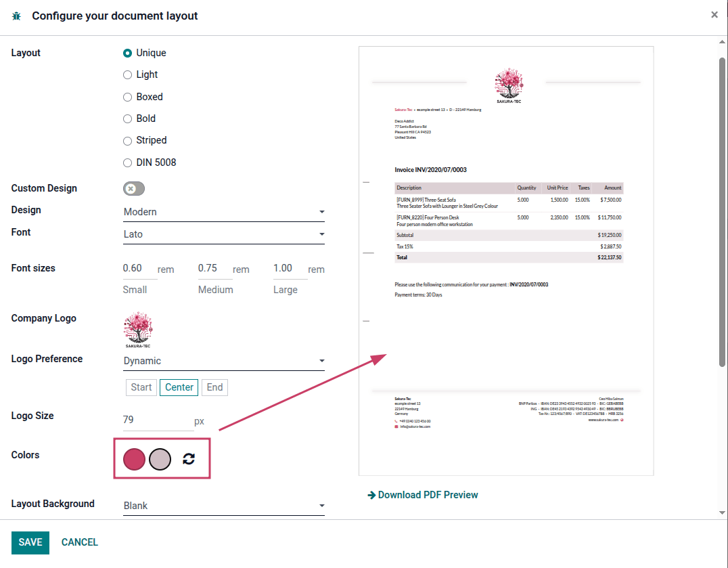Open the Logo Preference dropdown
Screen dimensions: 728x568
[224, 361]
